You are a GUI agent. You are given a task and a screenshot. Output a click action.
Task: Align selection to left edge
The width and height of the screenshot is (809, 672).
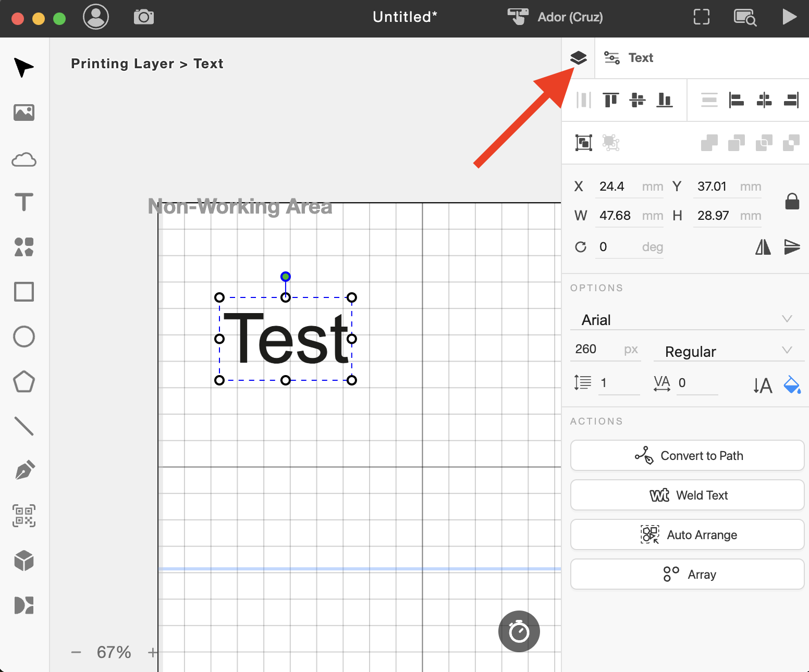737,99
